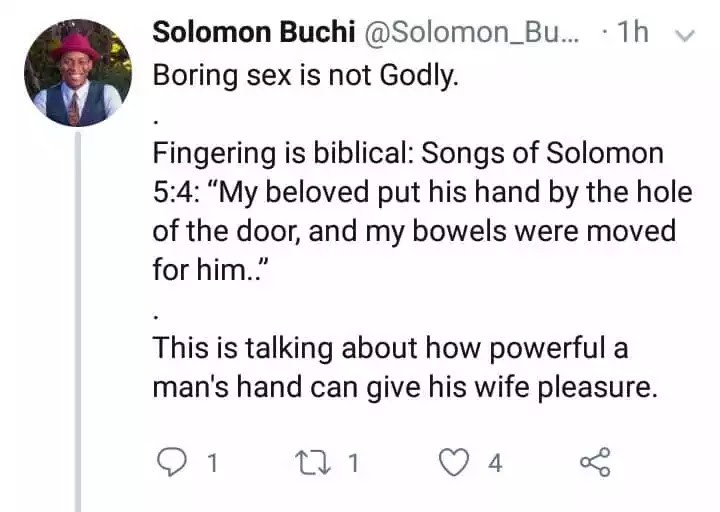Open the share icon options
This screenshot has width=720, height=512.
(x=595, y=462)
